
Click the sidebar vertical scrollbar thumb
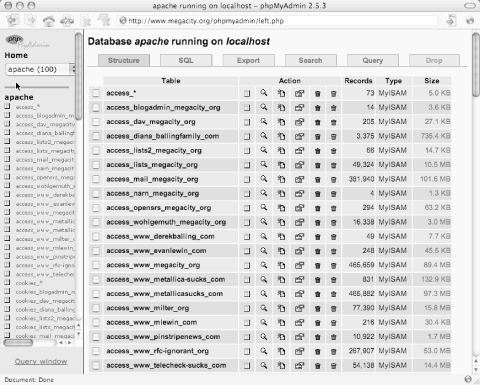[78, 76]
